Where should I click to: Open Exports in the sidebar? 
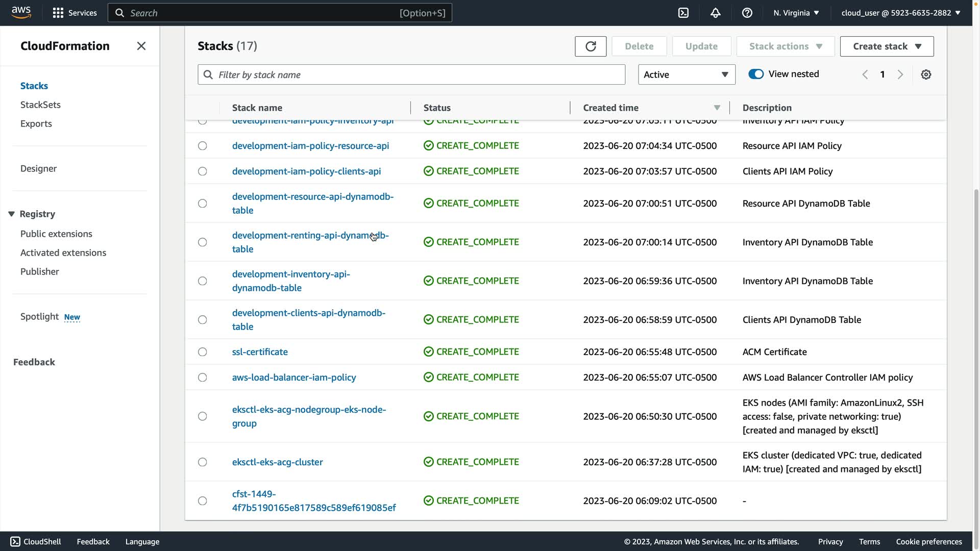click(36, 123)
